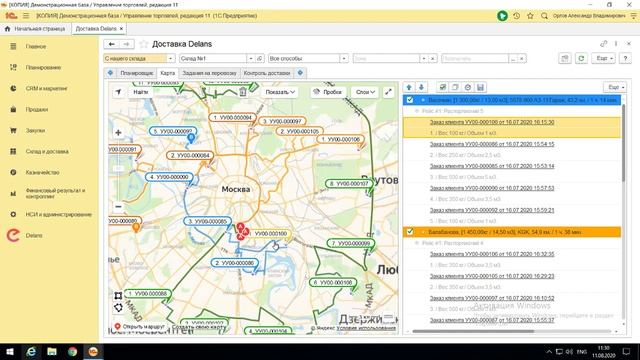Click the report icon left of refresh
Viewport: 640px width, 360px height.
[x=565, y=58]
